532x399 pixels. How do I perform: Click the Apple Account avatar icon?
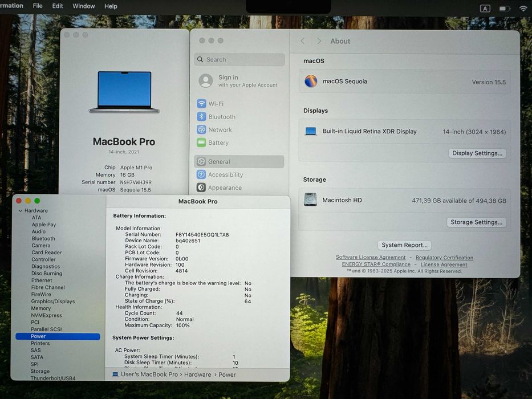[x=206, y=81]
